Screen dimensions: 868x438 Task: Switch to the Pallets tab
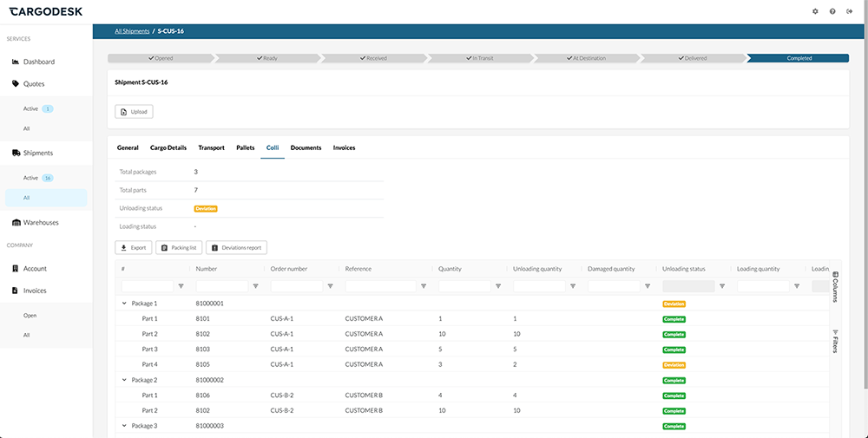point(246,147)
